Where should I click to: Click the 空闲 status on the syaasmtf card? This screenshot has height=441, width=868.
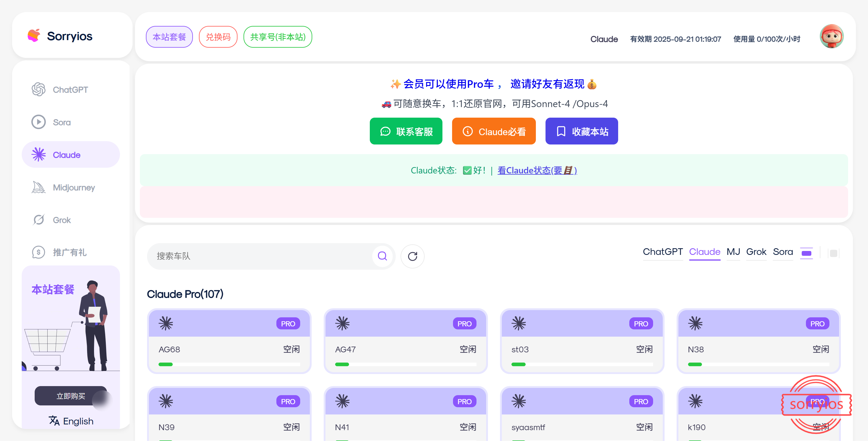(x=644, y=427)
